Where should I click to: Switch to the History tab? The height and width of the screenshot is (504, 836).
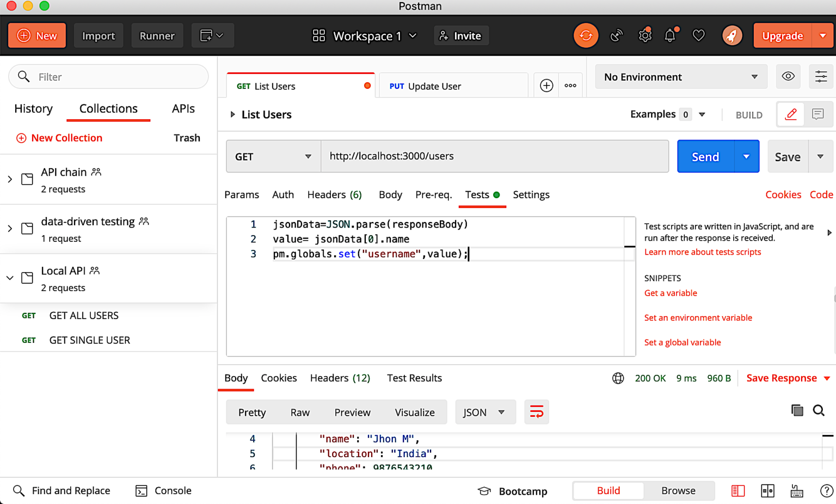click(33, 109)
